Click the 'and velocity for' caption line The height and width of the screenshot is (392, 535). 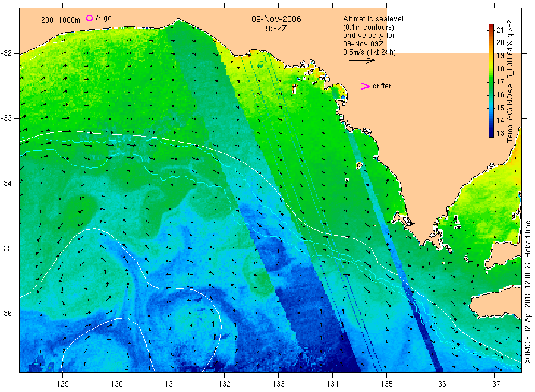369,36
